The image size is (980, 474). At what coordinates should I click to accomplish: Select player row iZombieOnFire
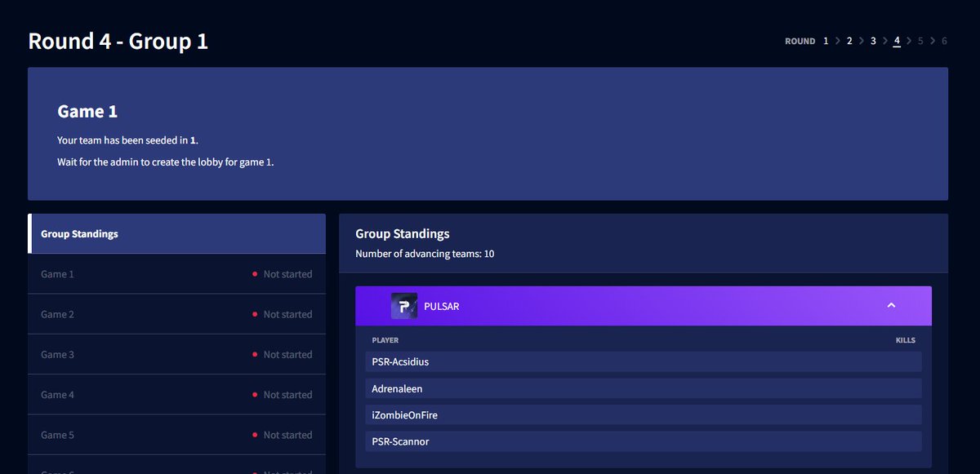(x=644, y=415)
